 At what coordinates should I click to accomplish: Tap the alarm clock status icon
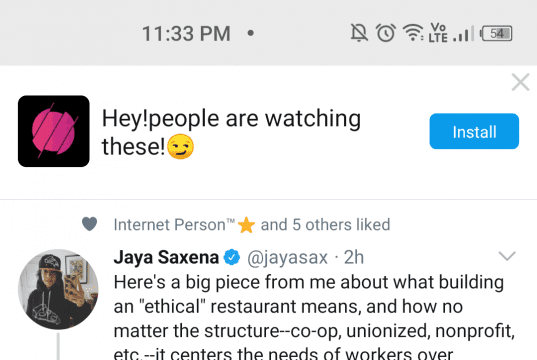click(386, 33)
